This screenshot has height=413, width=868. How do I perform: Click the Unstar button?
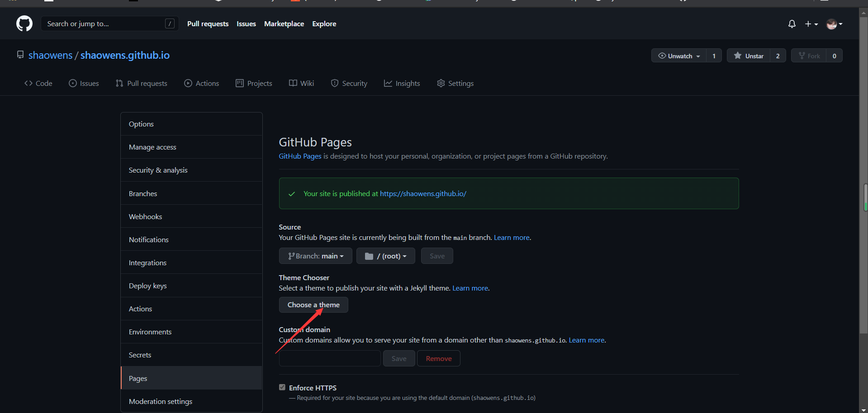coord(749,56)
